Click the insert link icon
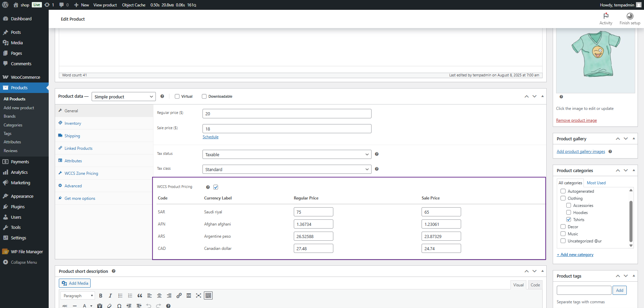Viewport: 644px width, 308px height. point(179,295)
